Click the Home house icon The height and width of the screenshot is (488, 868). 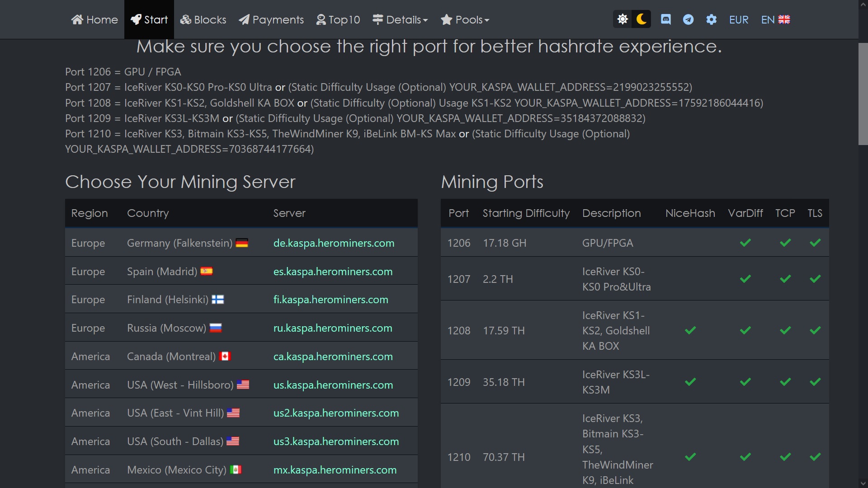(77, 19)
